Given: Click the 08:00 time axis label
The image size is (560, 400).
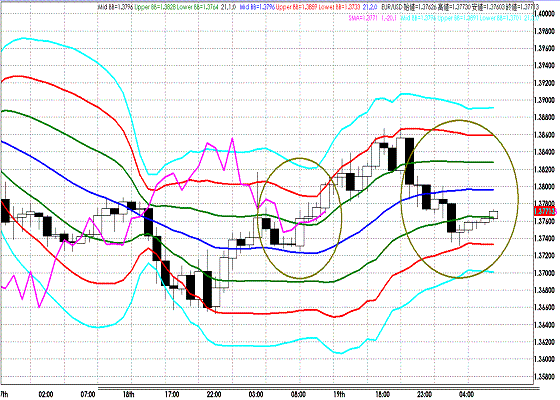Looking at the screenshot, I should [298, 394].
